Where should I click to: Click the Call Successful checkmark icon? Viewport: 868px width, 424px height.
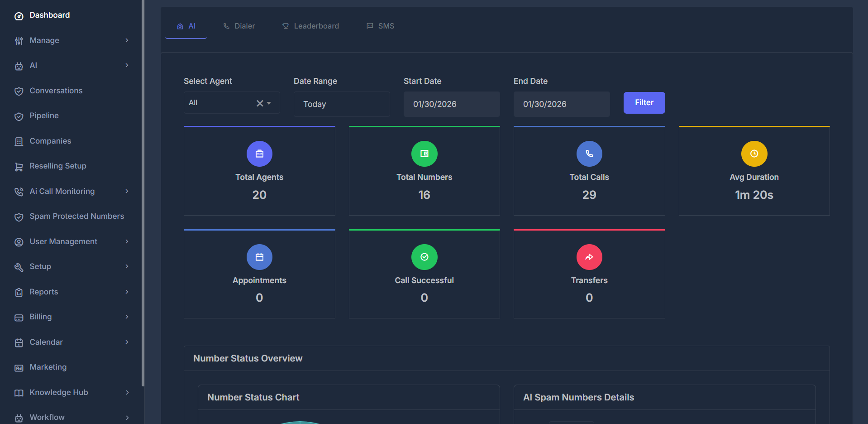tap(424, 257)
